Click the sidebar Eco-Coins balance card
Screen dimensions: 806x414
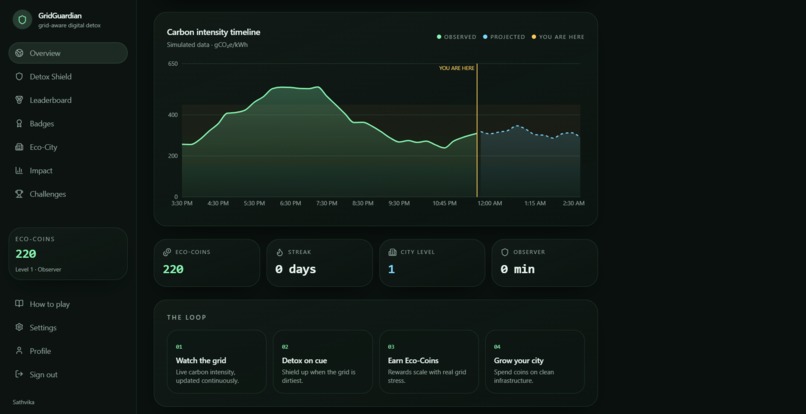(68, 254)
